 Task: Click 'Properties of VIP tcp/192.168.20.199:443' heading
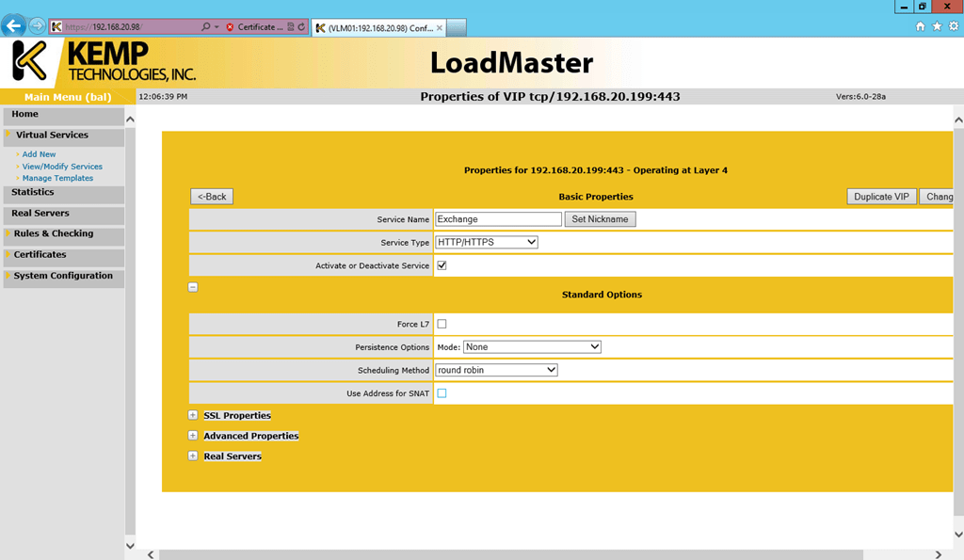pos(550,97)
